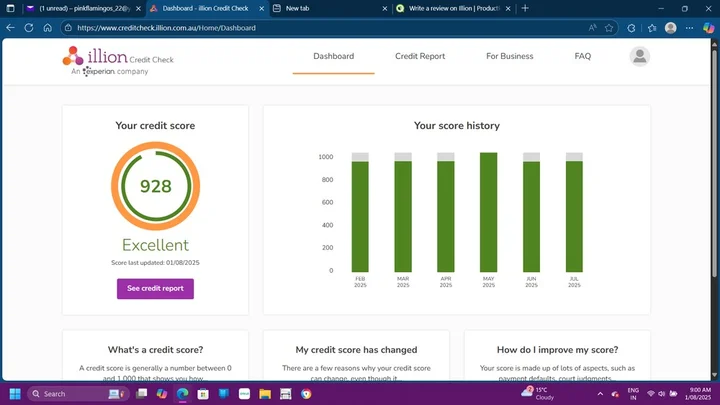The width and height of the screenshot is (720, 405).
Task: Open the Credit Report tab
Action: [x=420, y=56]
